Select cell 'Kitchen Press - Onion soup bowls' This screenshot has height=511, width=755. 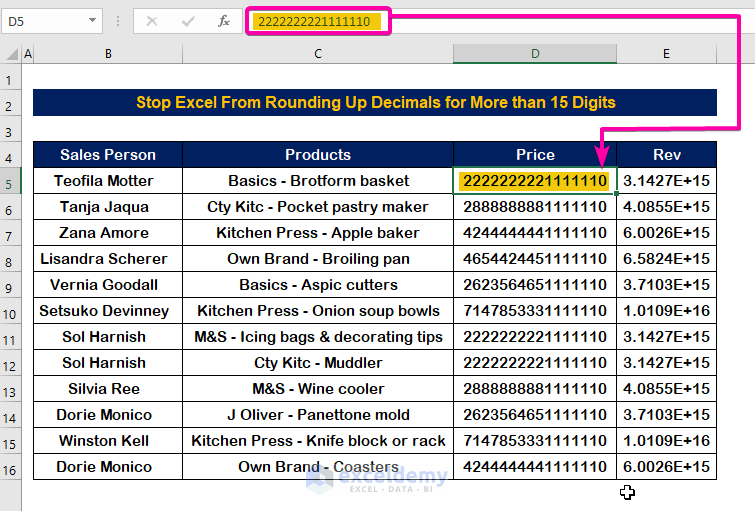(318, 311)
